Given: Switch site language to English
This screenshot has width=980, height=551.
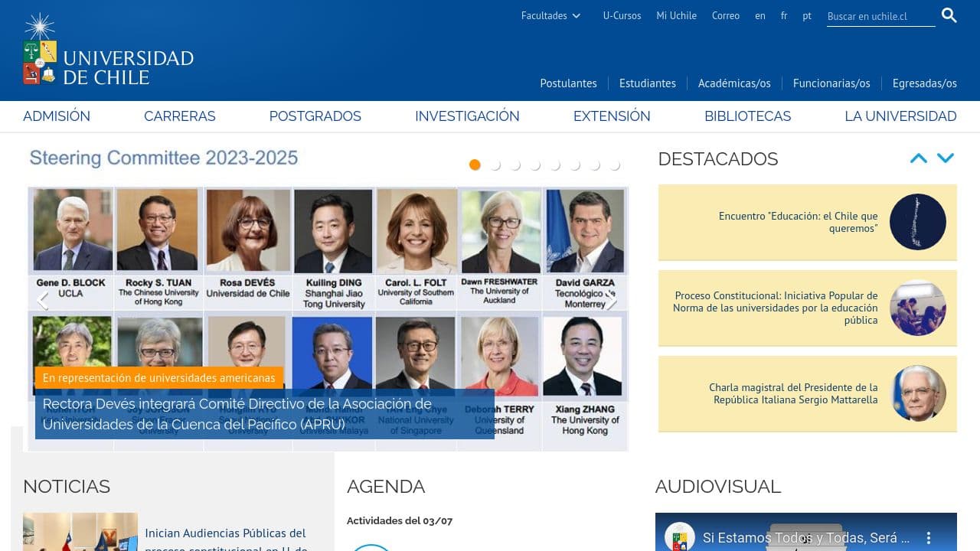Looking at the screenshot, I should point(760,15).
